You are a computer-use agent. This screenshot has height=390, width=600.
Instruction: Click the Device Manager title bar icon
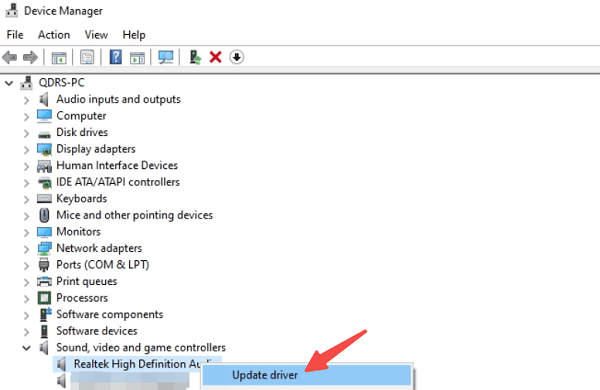11,11
